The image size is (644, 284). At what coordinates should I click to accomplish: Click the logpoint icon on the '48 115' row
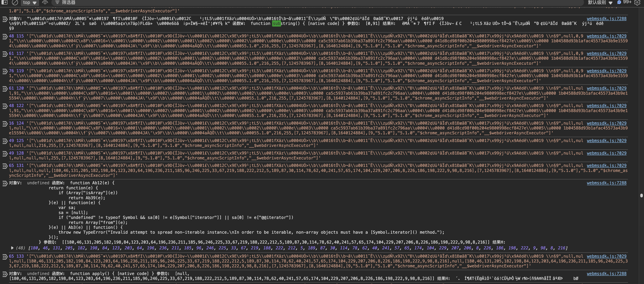pyautogui.click(x=5, y=36)
